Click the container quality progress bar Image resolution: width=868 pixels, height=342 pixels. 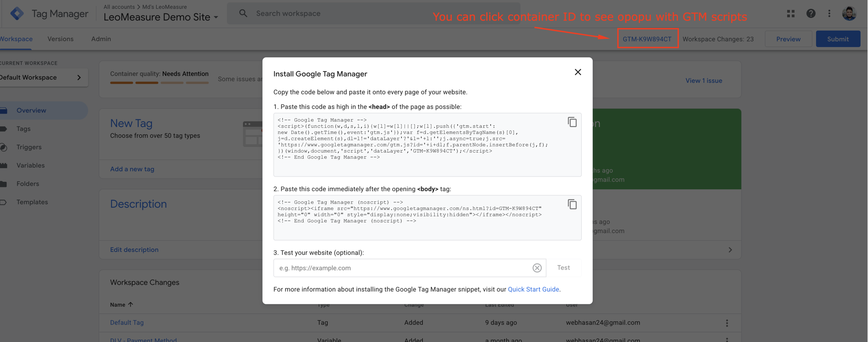[x=159, y=83]
